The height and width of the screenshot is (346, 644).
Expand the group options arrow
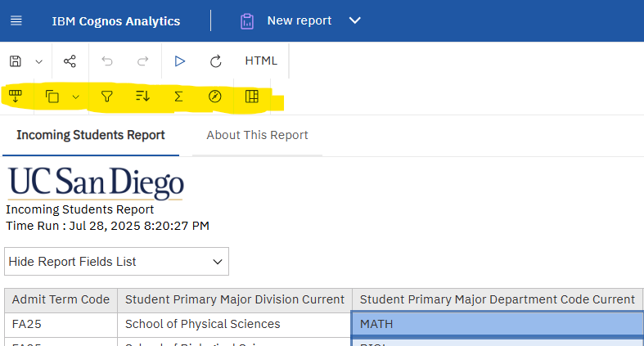(x=75, y=97)
